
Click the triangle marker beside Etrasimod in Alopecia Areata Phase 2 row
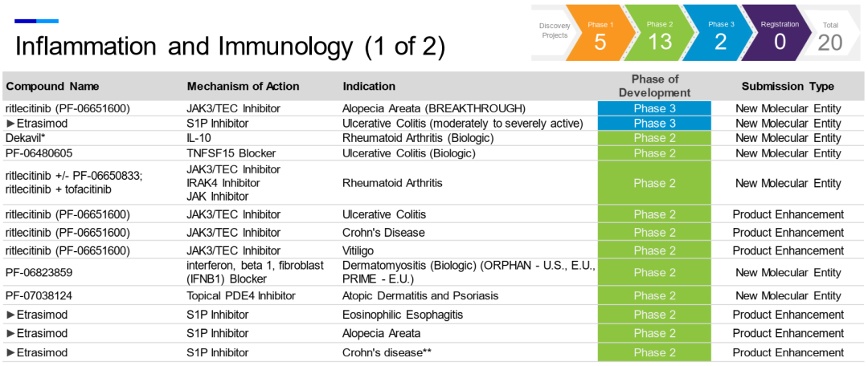(x=10, y=334)
